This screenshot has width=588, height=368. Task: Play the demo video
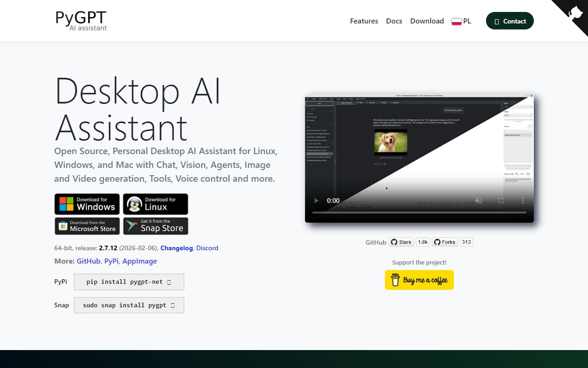tap(316, 201)
